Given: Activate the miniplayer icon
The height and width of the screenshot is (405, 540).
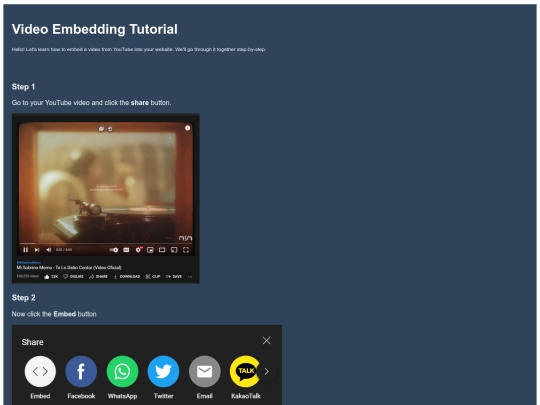Looking at the screenshot, I should (150, 250).
